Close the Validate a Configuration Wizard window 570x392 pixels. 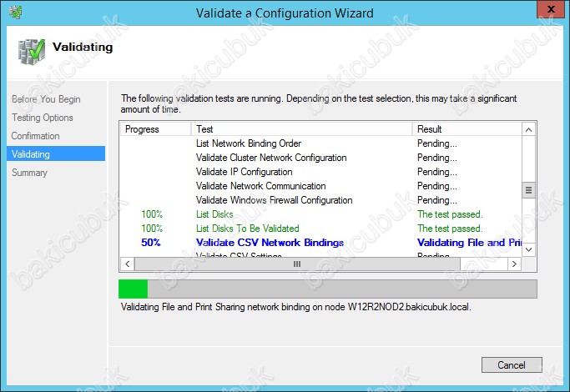(551, 9)
